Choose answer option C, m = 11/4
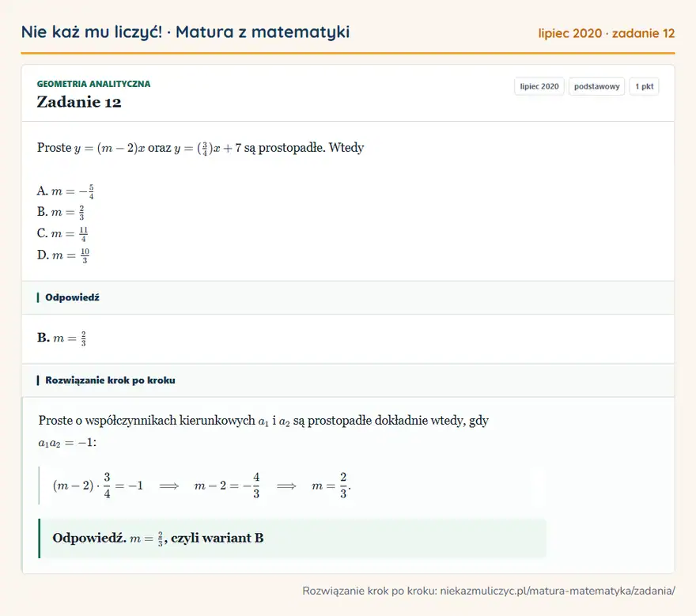This screenshot has width=696, height=616. [x=62, y=233]
